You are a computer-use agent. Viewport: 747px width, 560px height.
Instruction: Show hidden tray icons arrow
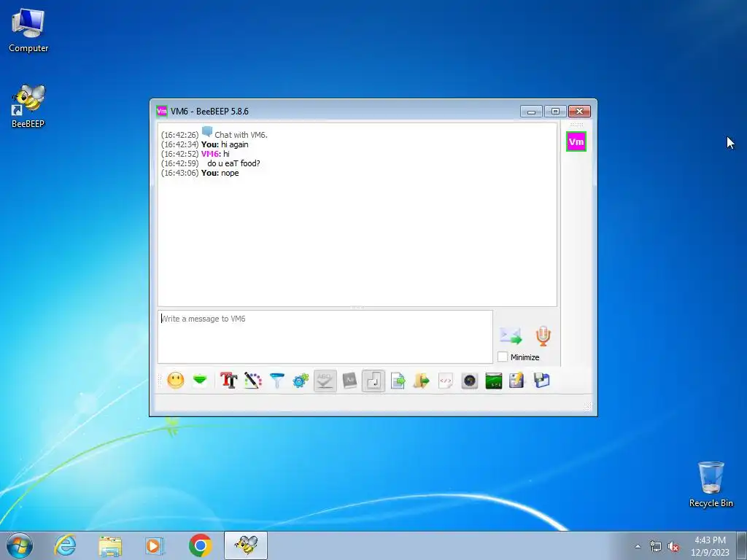click(x=638, y=546)
